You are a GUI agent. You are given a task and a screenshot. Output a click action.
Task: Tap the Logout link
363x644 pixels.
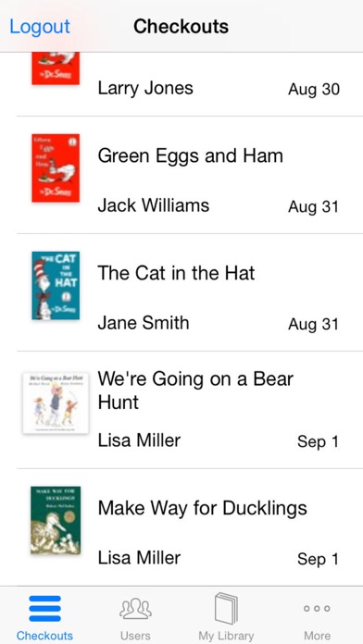(x=40, y=27)
